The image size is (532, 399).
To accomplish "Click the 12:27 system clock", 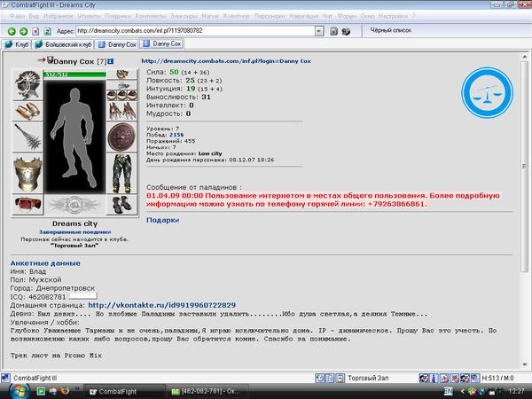I will coord(516,392).
